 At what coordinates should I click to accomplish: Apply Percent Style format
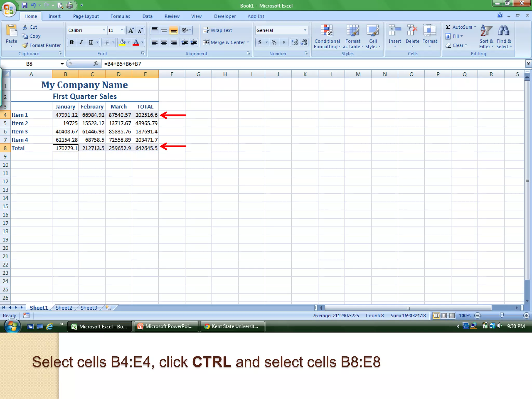(274, 42)
